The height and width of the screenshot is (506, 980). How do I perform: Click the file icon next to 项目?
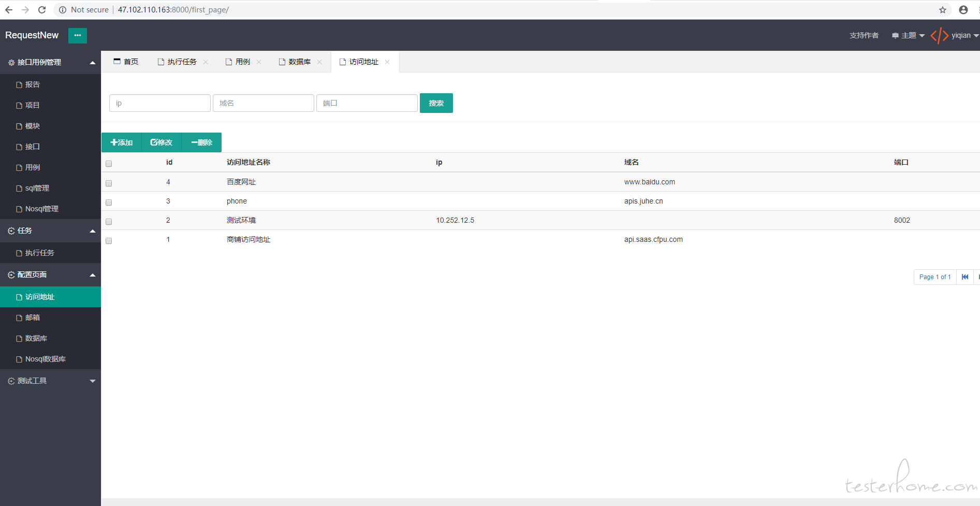point(19,106)
